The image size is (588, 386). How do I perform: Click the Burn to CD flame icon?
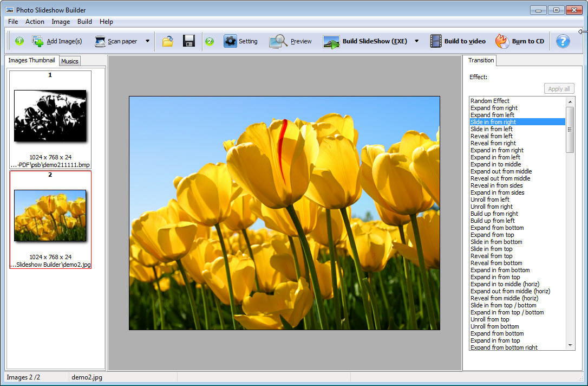tap(502, 41)
